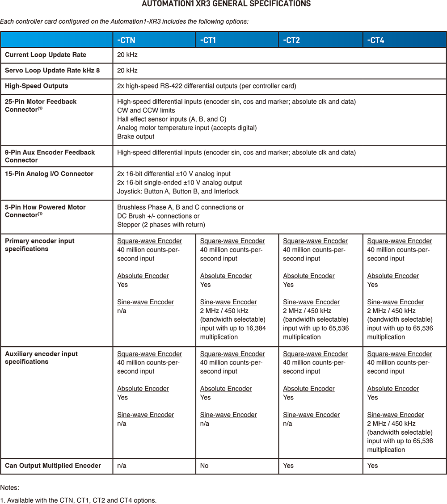
Task: Click the blank first column header cell
Action: [x=57, y=40]
